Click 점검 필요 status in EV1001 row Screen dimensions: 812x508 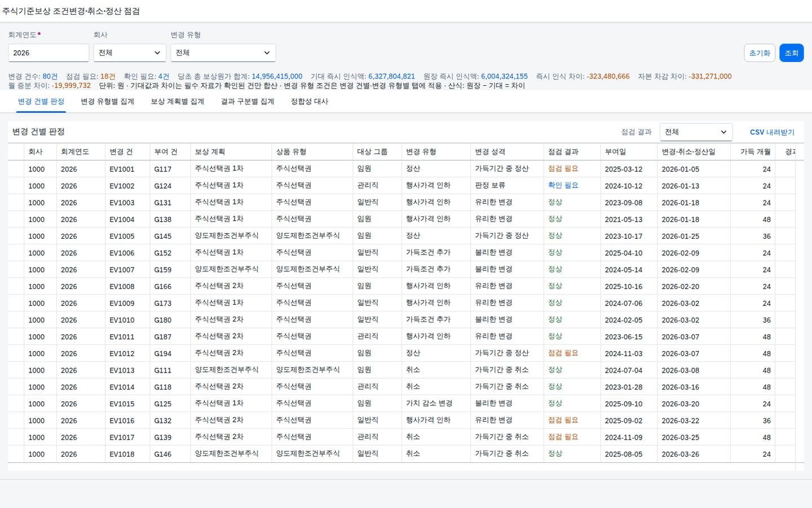[x=563, y=169]
